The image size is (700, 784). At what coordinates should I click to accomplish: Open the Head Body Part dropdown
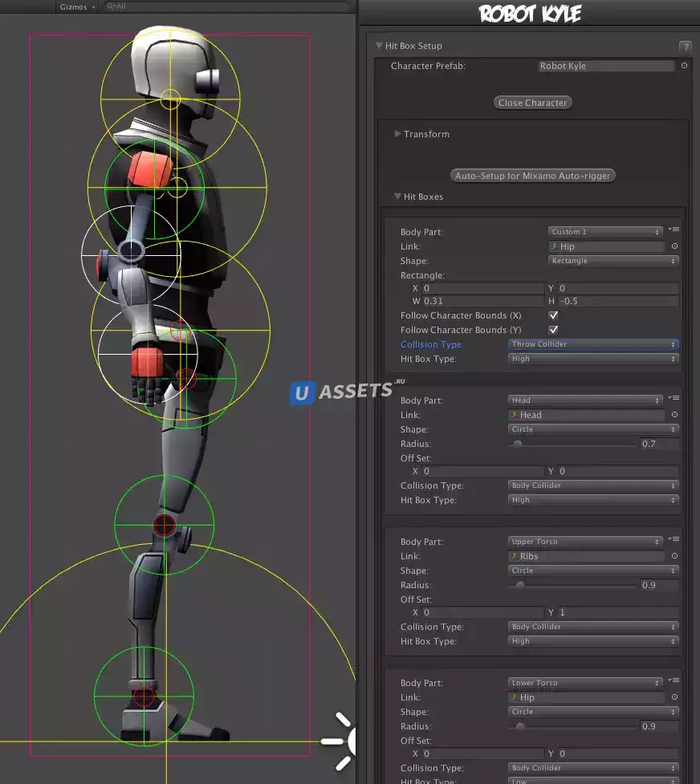[585, 400]
